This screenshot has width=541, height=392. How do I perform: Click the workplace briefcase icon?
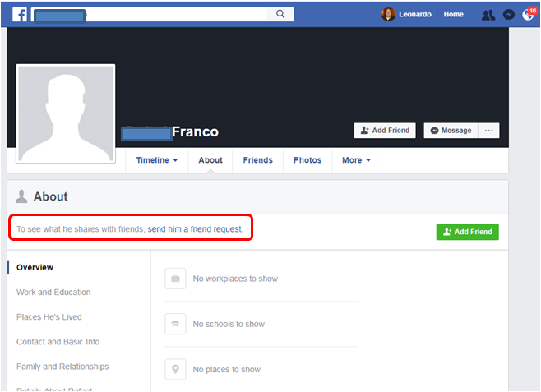[x=175, y=279]
